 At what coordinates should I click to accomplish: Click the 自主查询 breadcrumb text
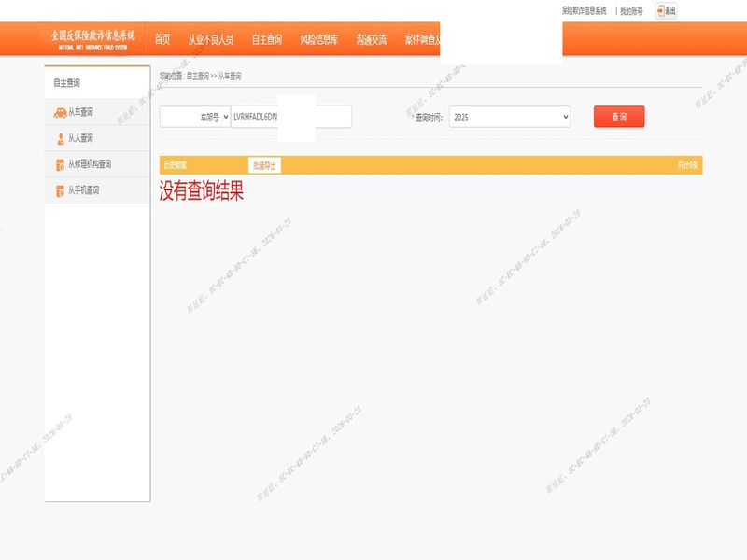tap(198, 77)
